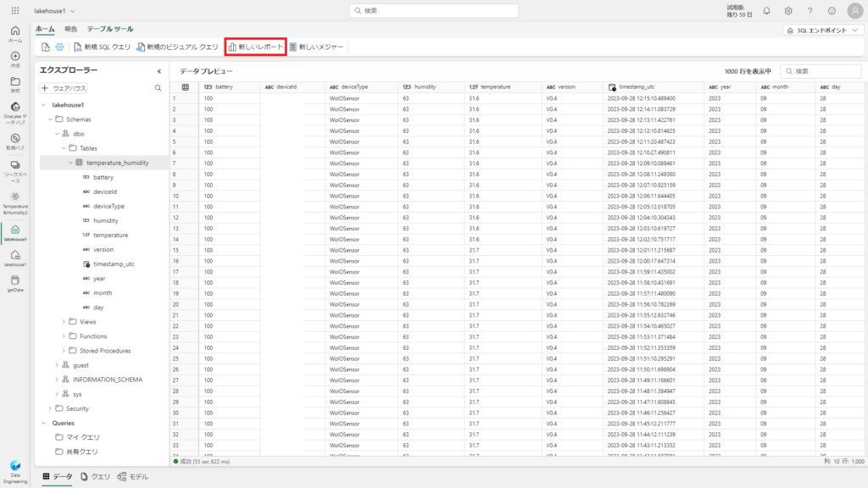Click the notifications bell icon
This screenshot has height=488, width=868.
[766, 11]
